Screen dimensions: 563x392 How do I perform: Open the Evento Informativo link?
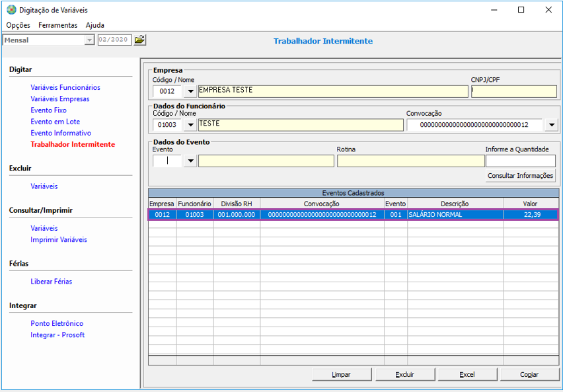click(61, 133)
